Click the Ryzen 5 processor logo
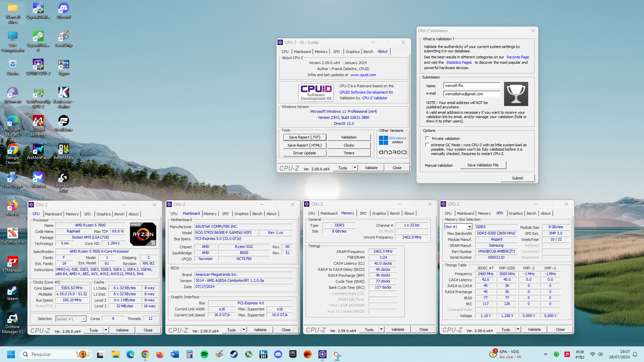This screenshot has height=362, width=644. pos(143,234)
